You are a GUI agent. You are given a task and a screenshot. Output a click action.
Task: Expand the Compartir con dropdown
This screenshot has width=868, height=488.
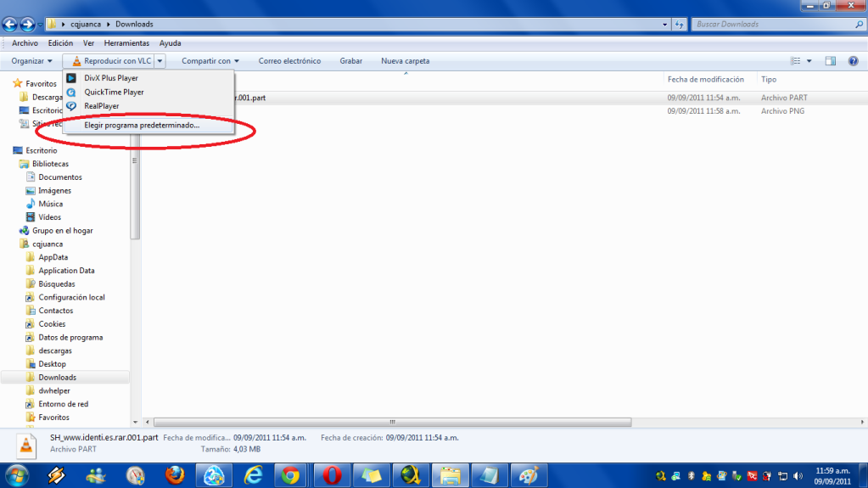pos(210,61)
